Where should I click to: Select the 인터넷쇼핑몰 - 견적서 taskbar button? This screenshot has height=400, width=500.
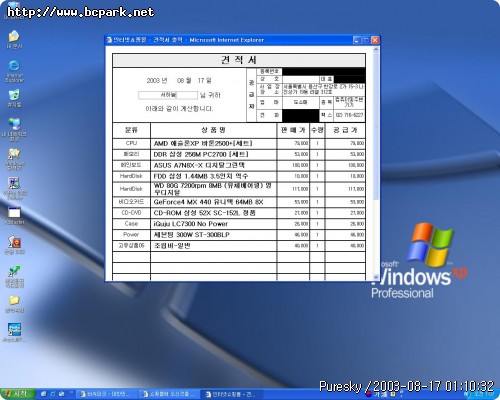[231, 394]
